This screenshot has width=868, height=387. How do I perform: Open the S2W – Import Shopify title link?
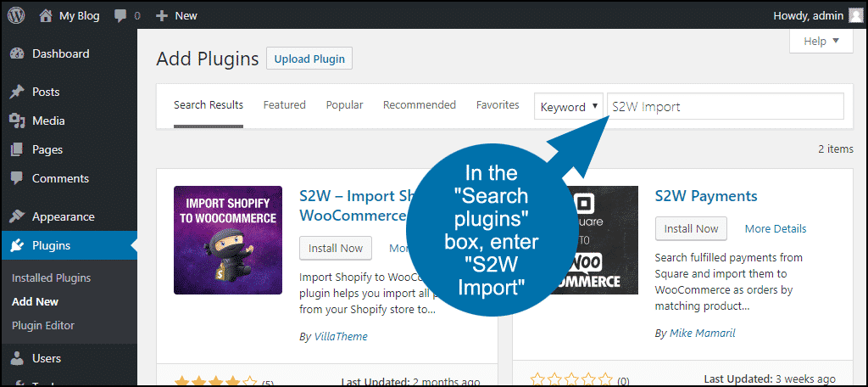click(x=353, y=205)
